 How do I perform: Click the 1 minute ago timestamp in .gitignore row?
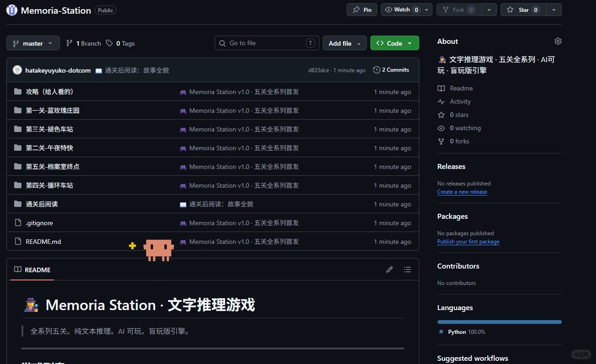click(393, 223)
